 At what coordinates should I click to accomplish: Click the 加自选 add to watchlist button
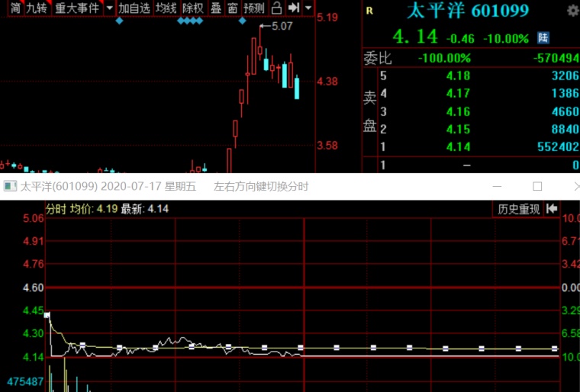click(x=134, y=8)
